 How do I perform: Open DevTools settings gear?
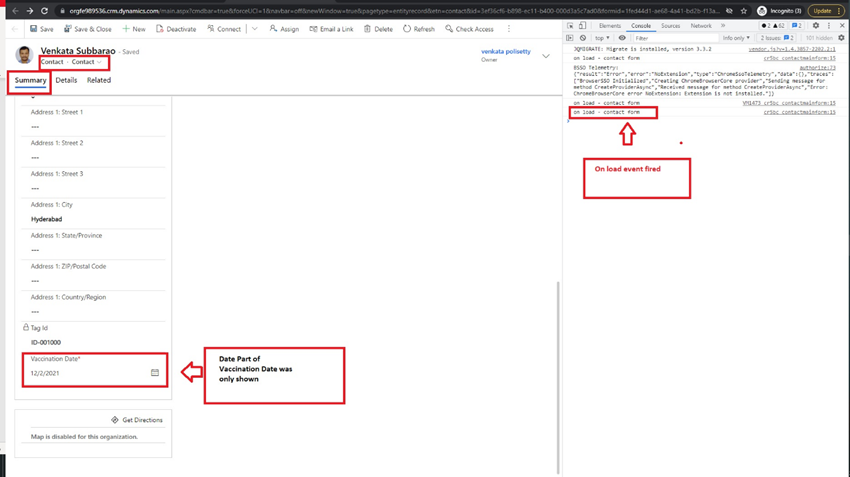pos(816,25)
